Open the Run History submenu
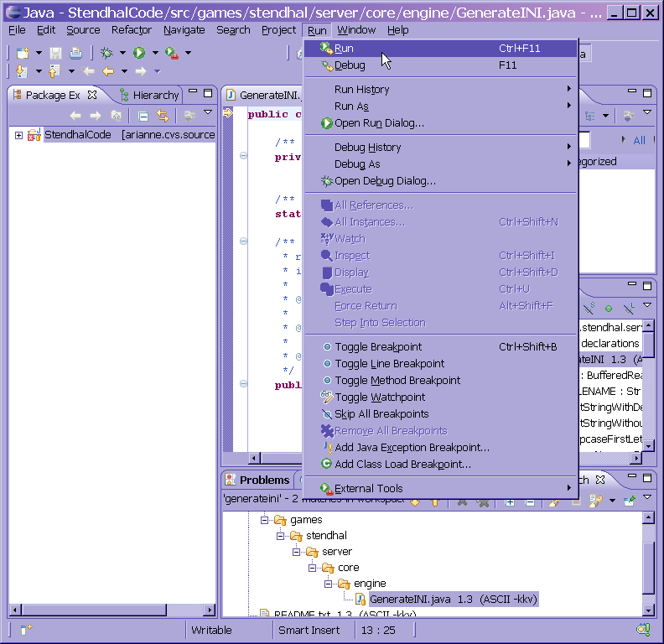 click(361, 90)
